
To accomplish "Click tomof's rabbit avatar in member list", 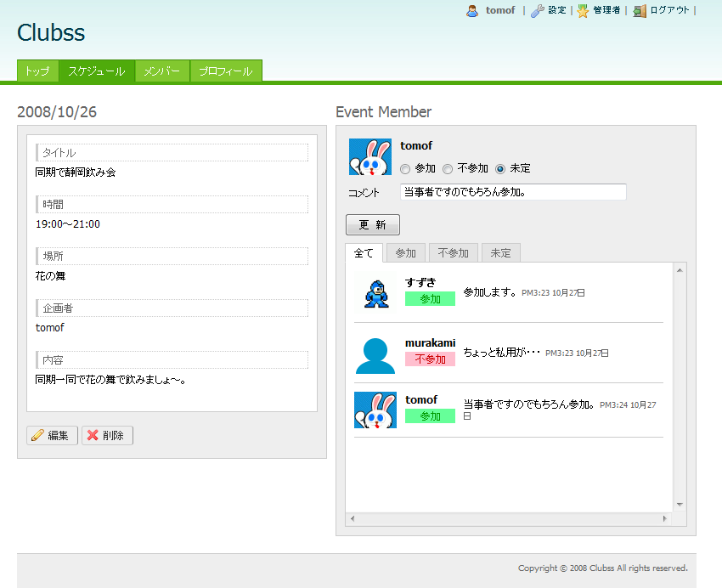I will (x=375, y=410).
